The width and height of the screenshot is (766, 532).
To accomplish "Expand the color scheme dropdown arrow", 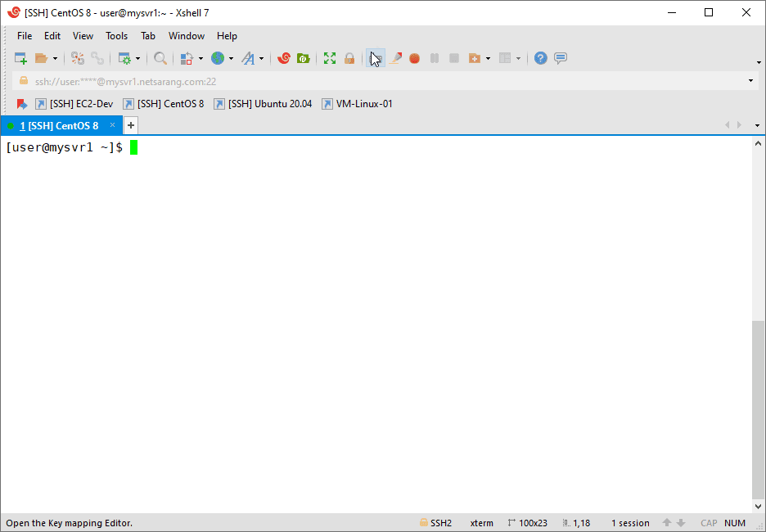I will click(x=201, y=59).
